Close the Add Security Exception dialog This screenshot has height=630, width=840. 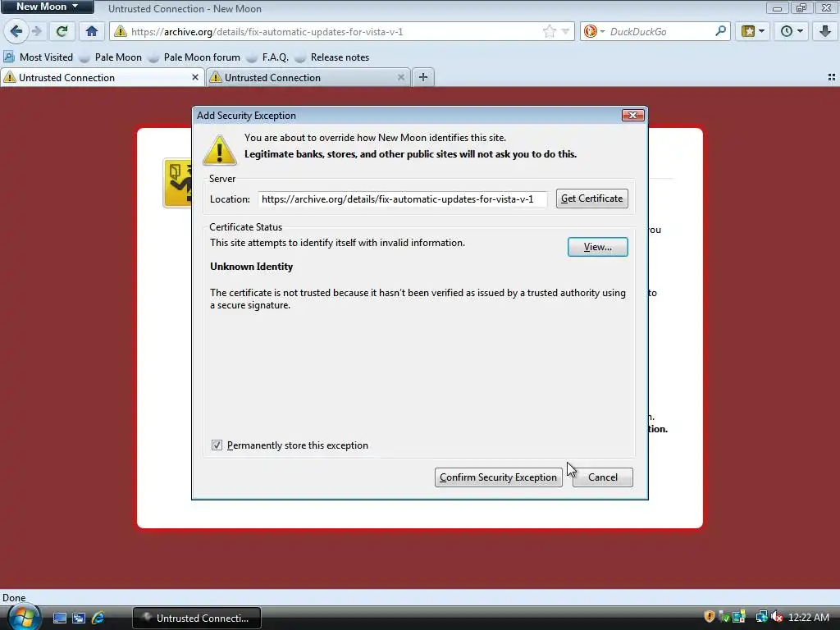pos(632,115)
